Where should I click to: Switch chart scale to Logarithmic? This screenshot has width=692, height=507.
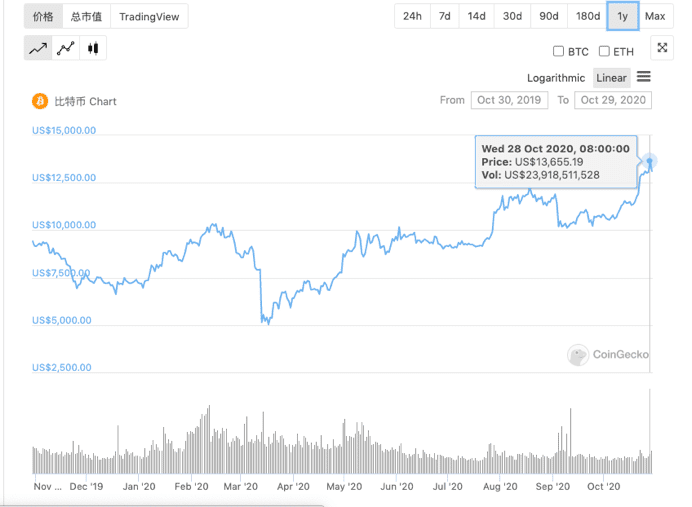click(x=556, y=78)
